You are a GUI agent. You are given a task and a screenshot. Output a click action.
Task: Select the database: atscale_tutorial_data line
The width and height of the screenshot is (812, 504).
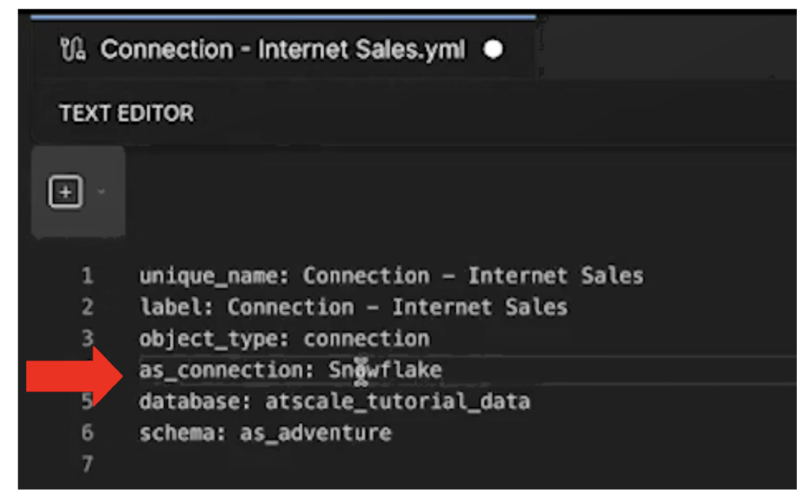tap(334, 401)
